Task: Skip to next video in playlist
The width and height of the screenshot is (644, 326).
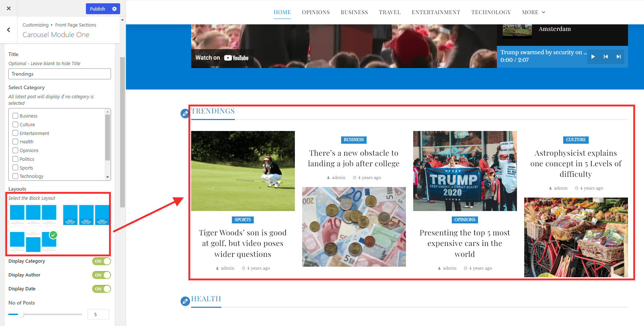Action: click(619, 56)
